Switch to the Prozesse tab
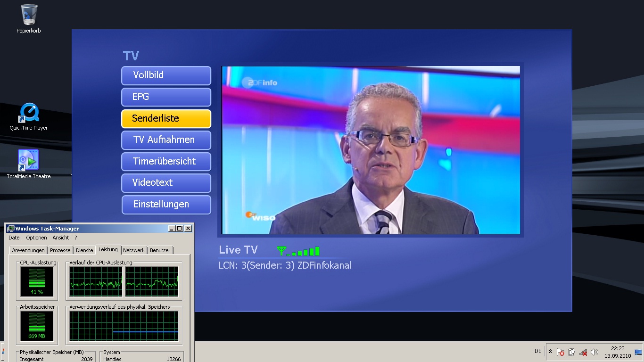644x362 pixels. point(60,250)
